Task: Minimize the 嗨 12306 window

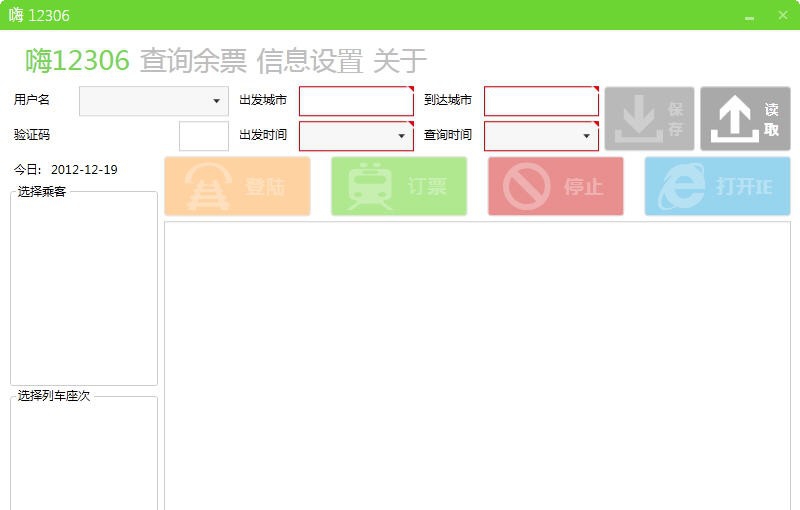Action: point(749,16)
